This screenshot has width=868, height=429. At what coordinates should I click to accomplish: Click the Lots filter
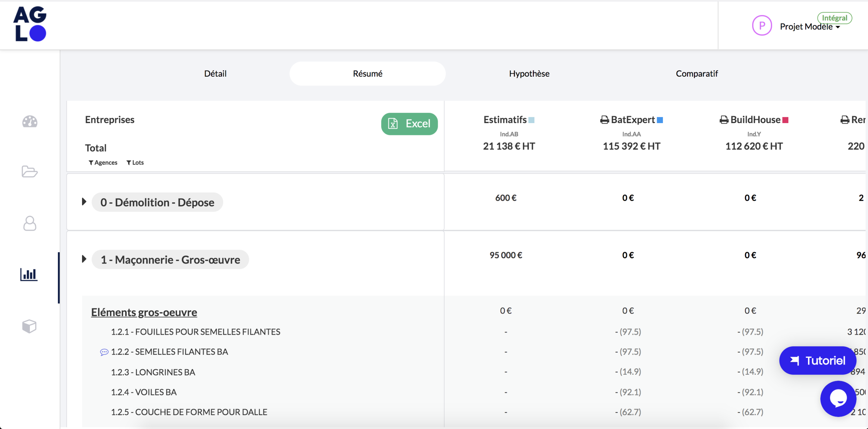click(135, 163)
